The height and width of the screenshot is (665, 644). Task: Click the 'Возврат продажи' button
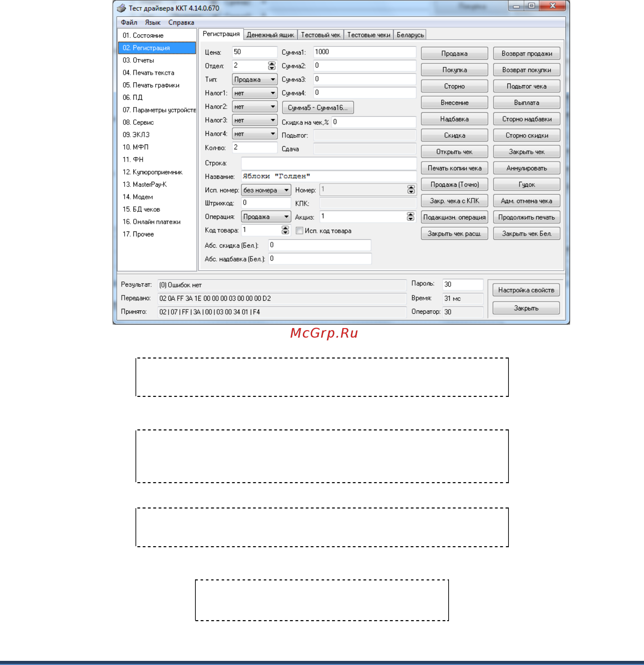pos(527,53)
